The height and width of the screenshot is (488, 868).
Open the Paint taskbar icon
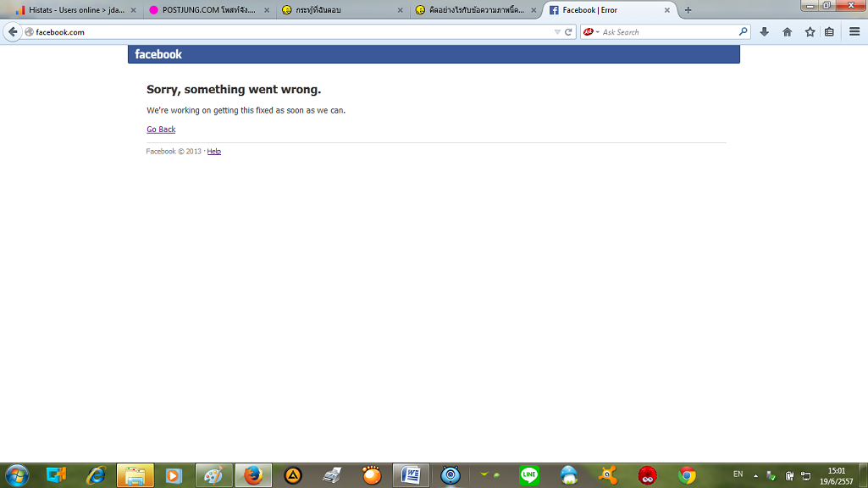[213, 475]
